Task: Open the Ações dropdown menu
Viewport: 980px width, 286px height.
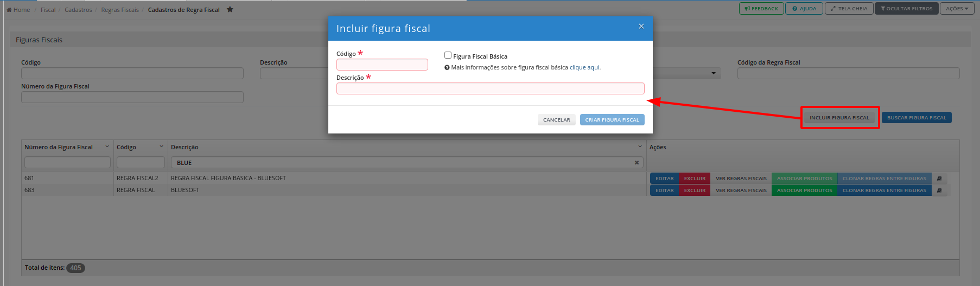Action: (957, 9)
